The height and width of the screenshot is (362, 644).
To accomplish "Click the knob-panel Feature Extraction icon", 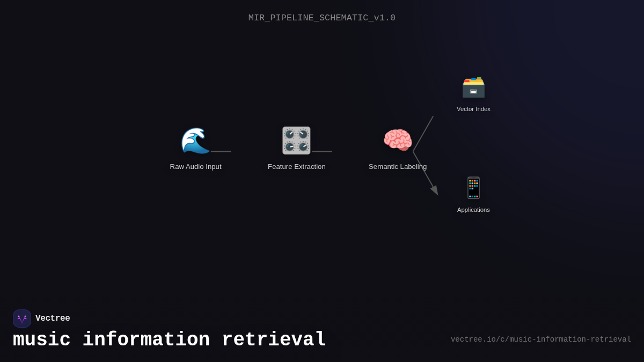I will (x=296, y=141).
